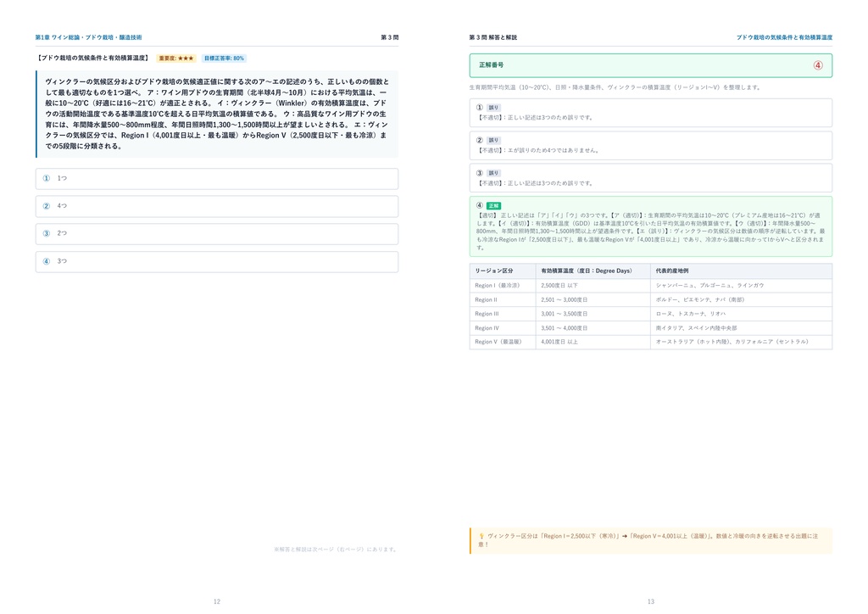Click the Region I (最冷涼) table cell
This screenshot has width=868, height=614.
tap(502, 286)
